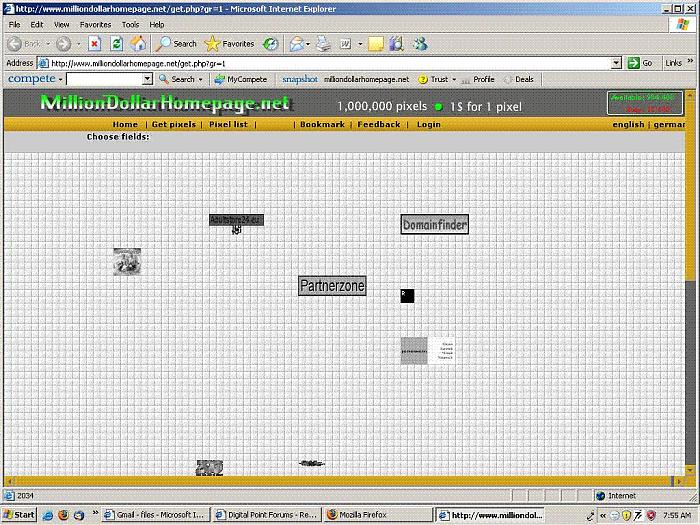This screenshot has width=700, height=525.
Task: Click the horizontal scrollbar left arrow
Action: click(10, 481)
